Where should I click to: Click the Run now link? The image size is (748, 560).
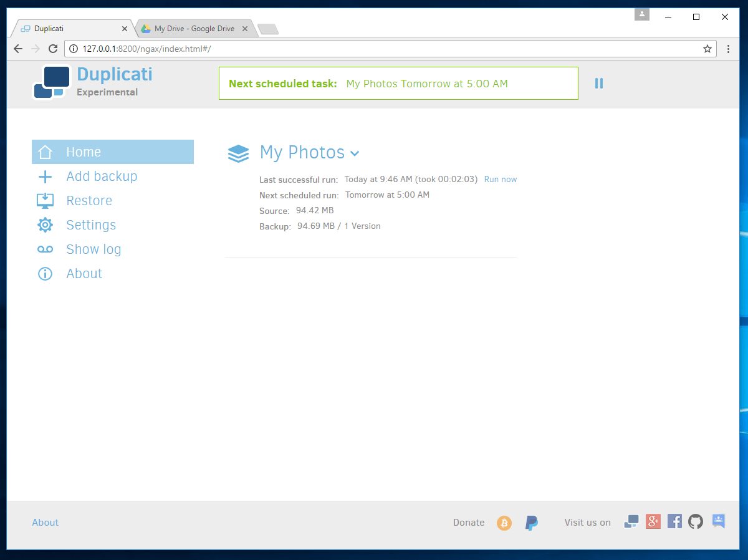(500, 180)
